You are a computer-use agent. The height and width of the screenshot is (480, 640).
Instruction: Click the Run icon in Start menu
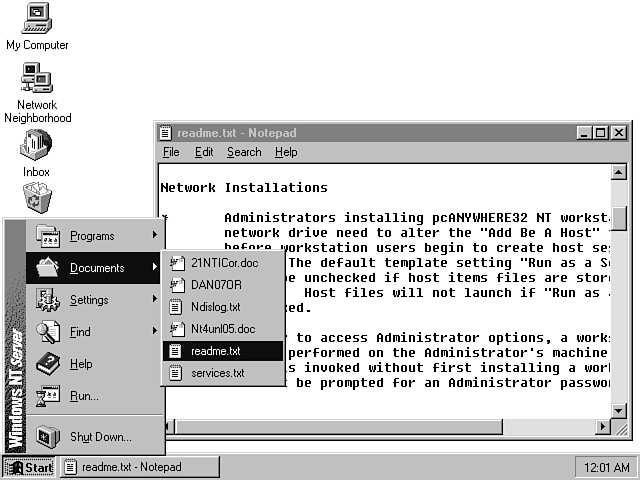tap(48, 396)
